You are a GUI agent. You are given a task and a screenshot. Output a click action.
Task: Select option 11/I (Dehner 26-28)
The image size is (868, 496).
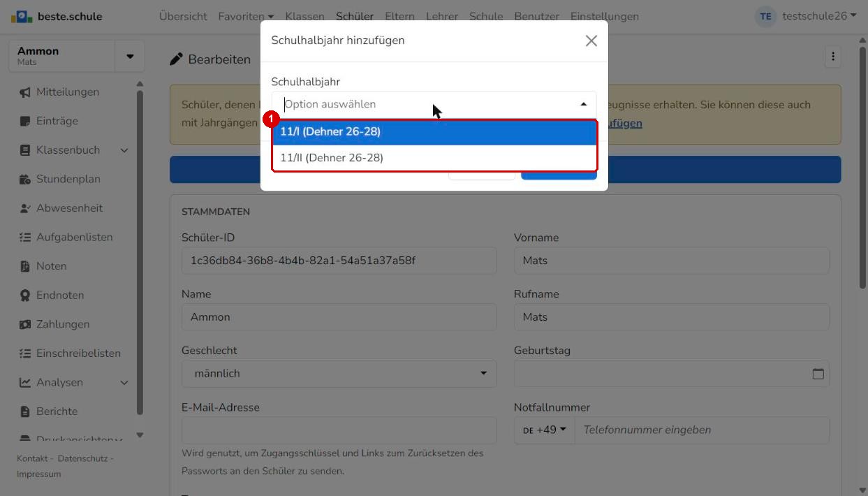434,132
